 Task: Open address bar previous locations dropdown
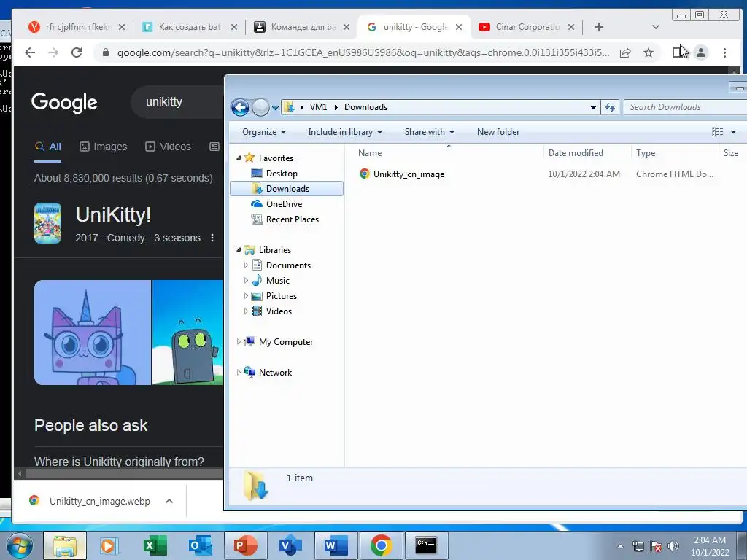coord(593,108)
